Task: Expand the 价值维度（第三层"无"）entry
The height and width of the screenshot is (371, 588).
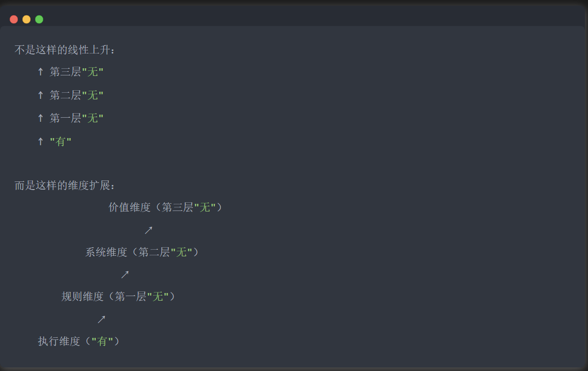Action: point(164,207)
